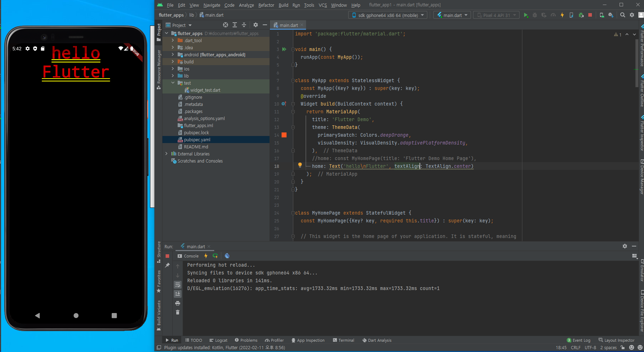Hide the Project panel with minus icon
This screenshot has height=352, width=644.
265,25
